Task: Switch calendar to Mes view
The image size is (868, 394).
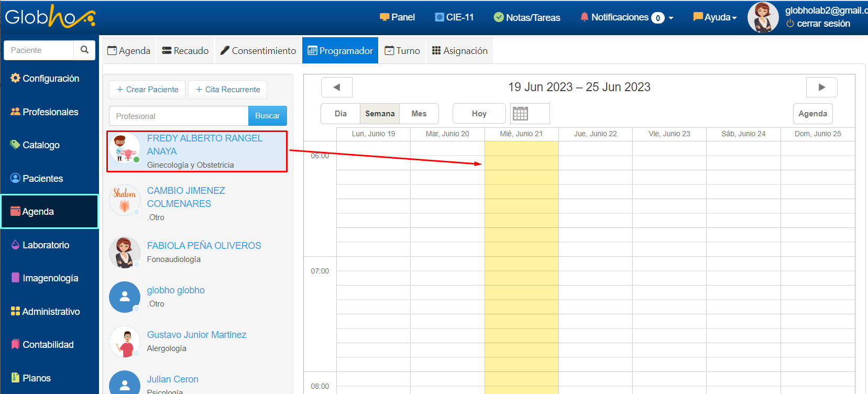Action: coord(419,114)
